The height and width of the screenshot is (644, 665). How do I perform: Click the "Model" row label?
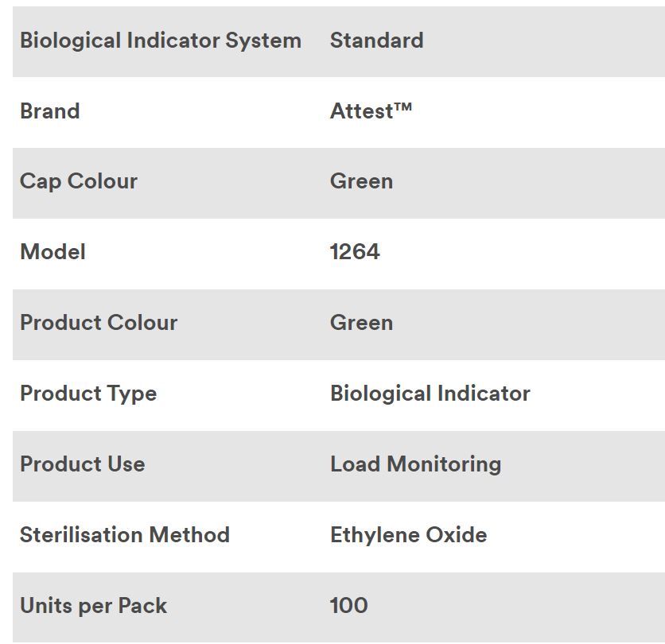coord(52,252)
